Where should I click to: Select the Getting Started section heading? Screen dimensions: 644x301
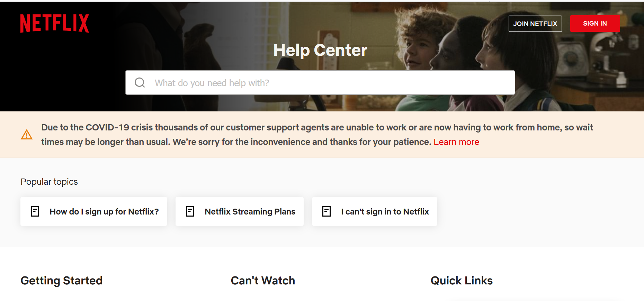(x=62, y=281)
